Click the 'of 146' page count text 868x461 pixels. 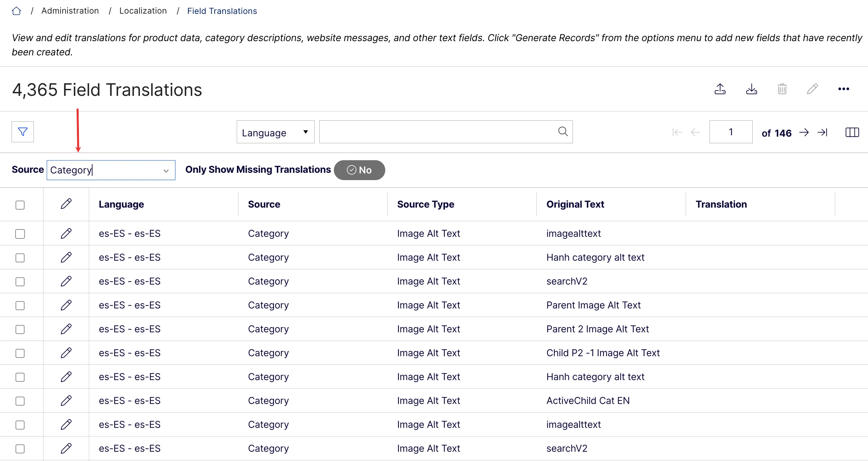point(776,133)
